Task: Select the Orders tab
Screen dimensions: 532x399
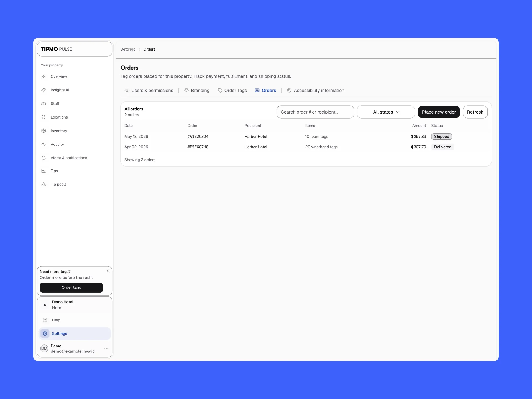Action: point(265,91)
